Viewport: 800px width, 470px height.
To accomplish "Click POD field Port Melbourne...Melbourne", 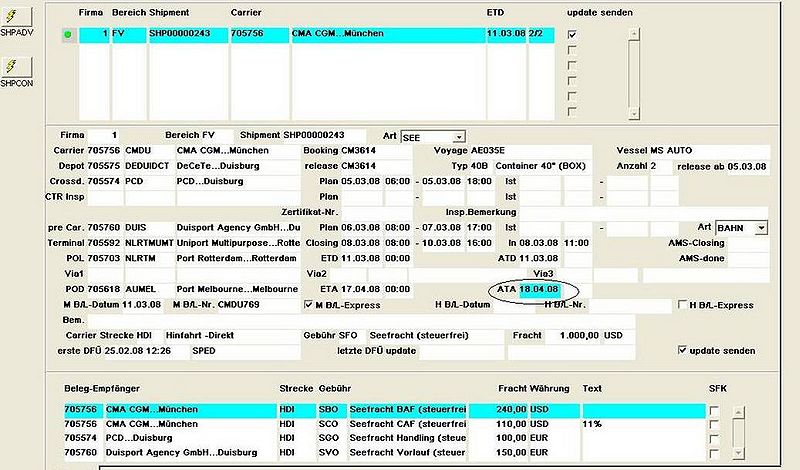I will (x=238, y=289).
